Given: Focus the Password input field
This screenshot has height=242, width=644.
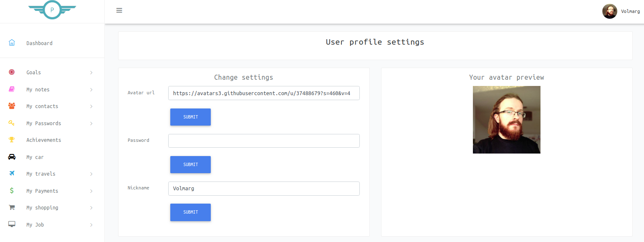Looking at the screenshot, I should click(x=264, y=141).
